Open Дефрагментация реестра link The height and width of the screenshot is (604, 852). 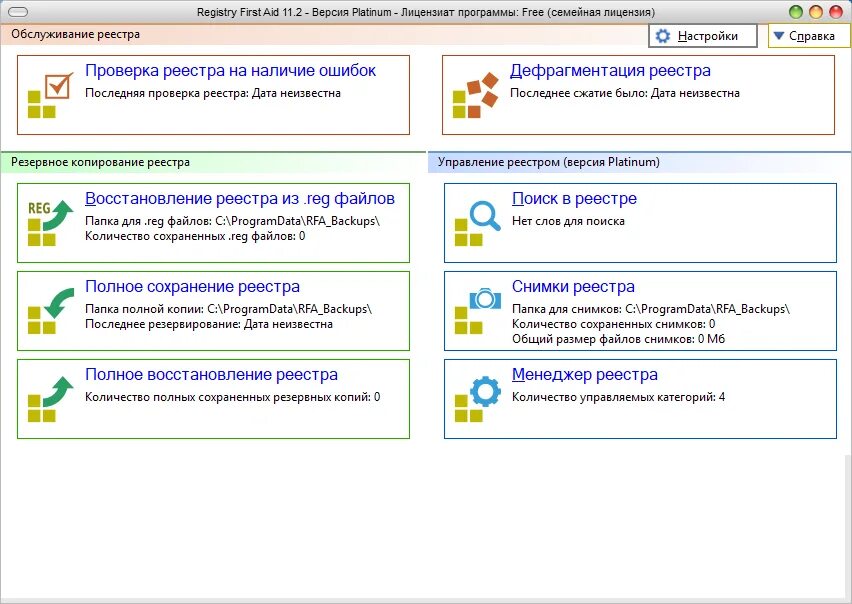click(x=610, y=71)
